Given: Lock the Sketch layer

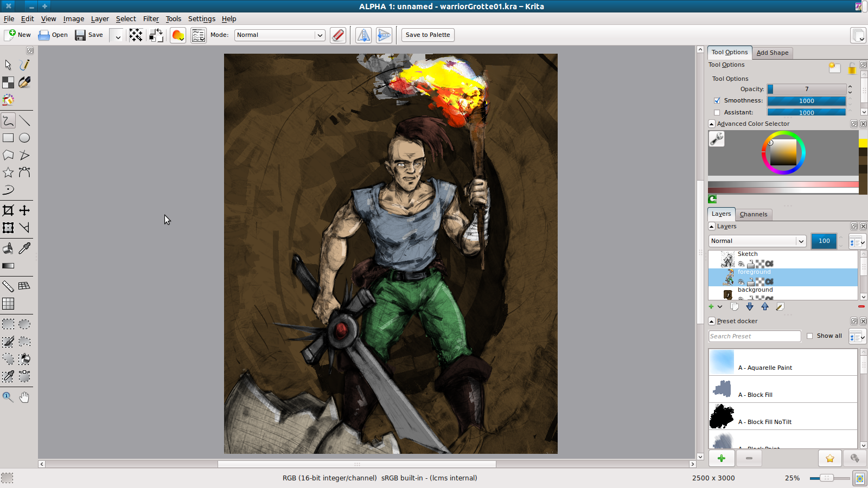Looking at the screenshot, I should [751, 264].
